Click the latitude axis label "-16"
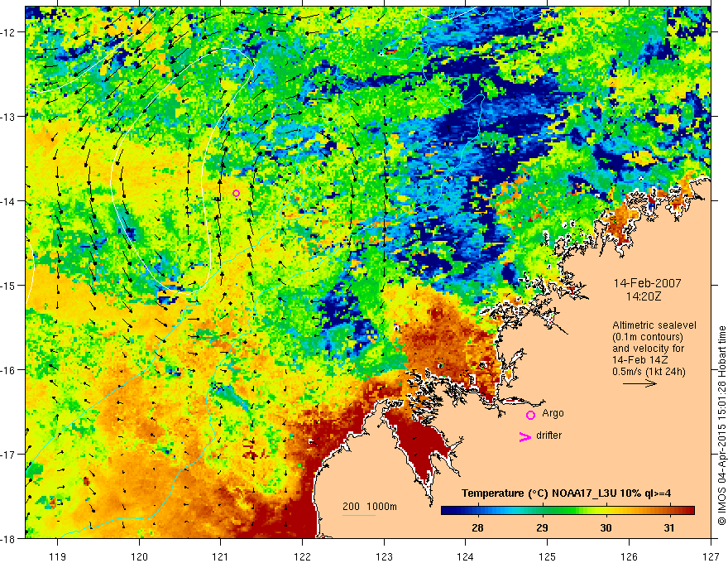This screenshot has height=563, width=728. click(x=9, y=370)
